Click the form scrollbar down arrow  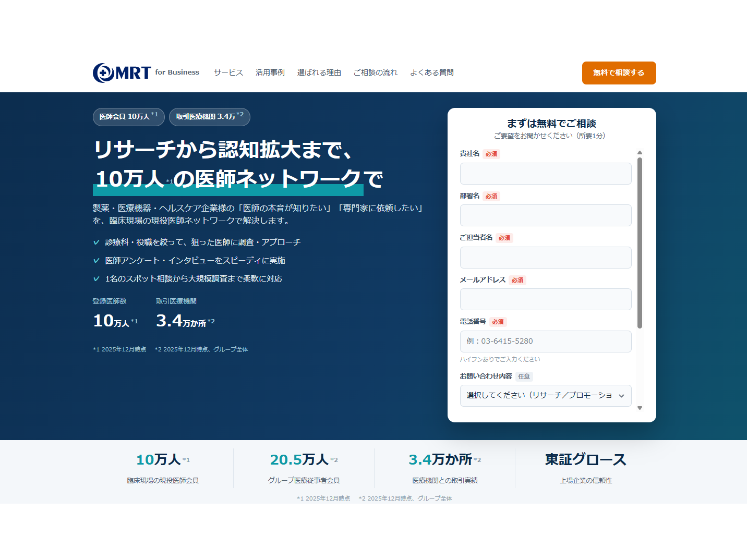point(640,408)
